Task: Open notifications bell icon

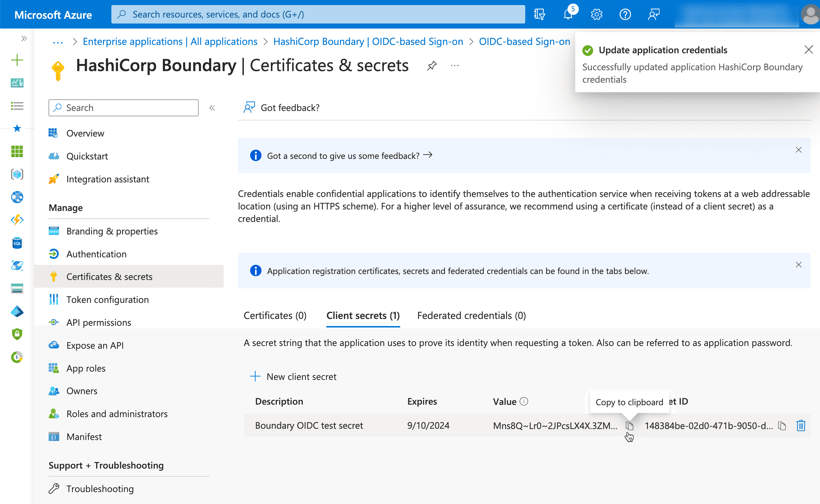Action: coord(568,14)
